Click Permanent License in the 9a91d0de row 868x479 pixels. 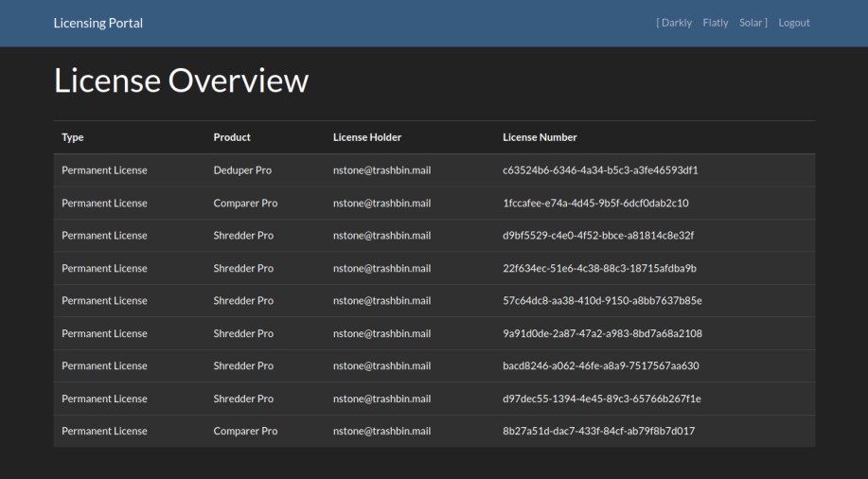(x=104, y=333)
